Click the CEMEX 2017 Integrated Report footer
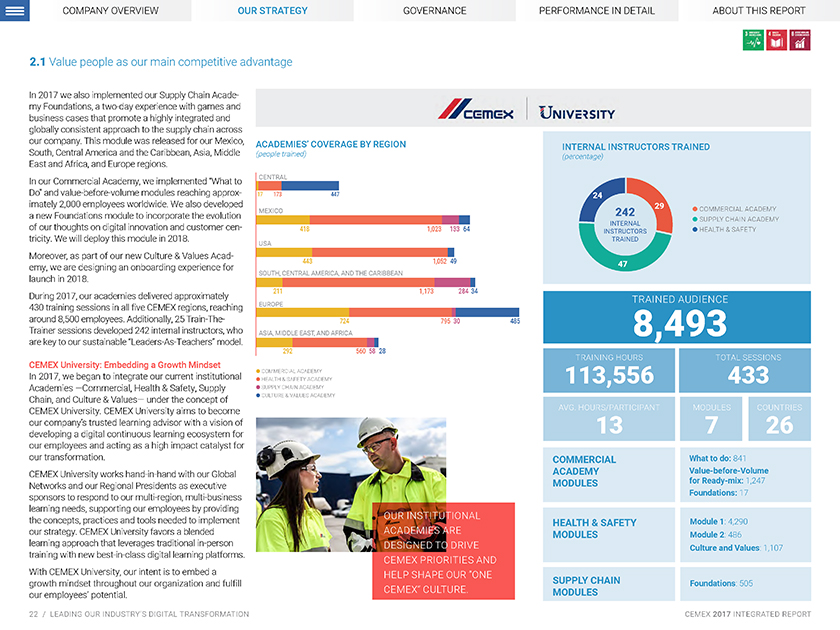The image size is (840, 630). point(748,614)
